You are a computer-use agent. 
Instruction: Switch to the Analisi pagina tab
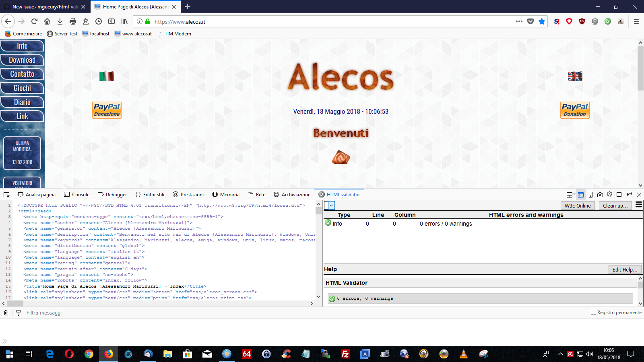click(37, 195)
